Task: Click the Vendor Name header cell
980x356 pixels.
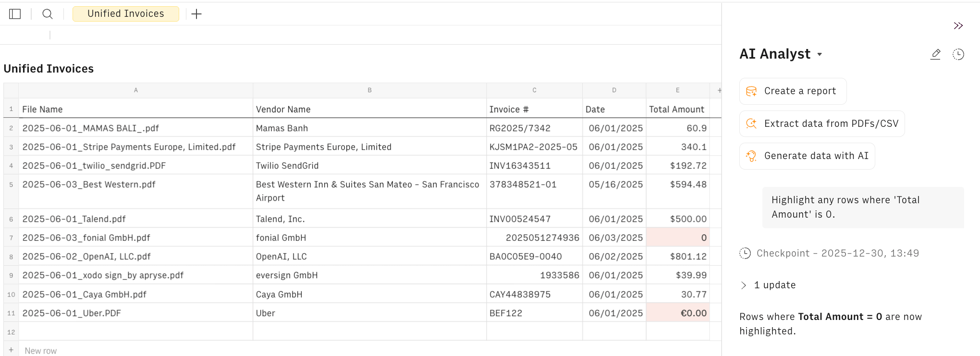Action: (x=369, y=109)
